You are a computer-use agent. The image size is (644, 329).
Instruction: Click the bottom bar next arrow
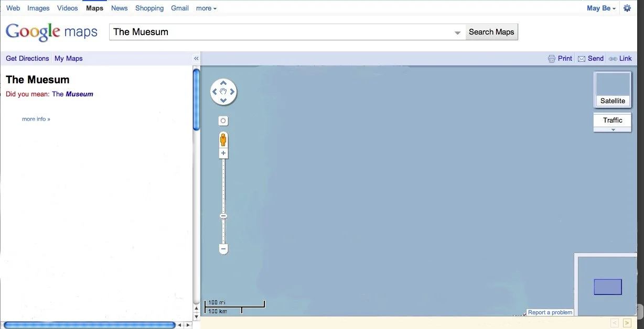[x=627, y=323]
